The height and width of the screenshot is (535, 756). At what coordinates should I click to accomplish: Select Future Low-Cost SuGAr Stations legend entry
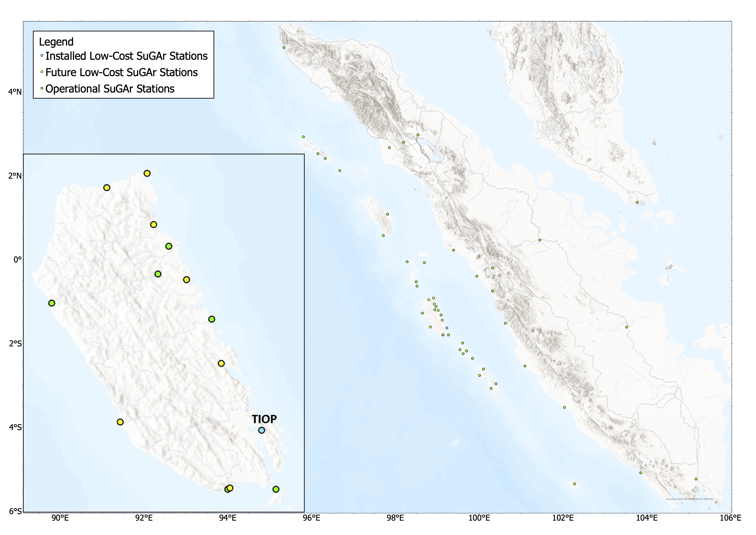click(x=122, y=73)
